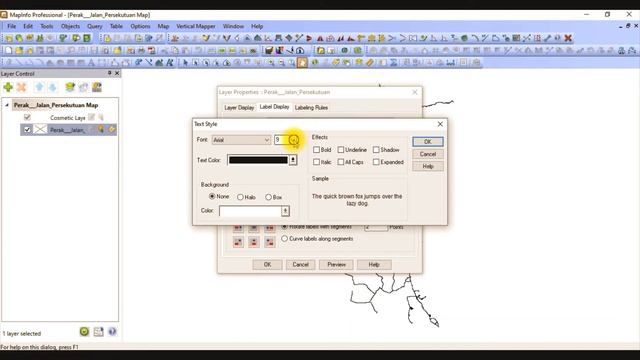Open the Text Color dropdown arrow

[x=293, y=160]
